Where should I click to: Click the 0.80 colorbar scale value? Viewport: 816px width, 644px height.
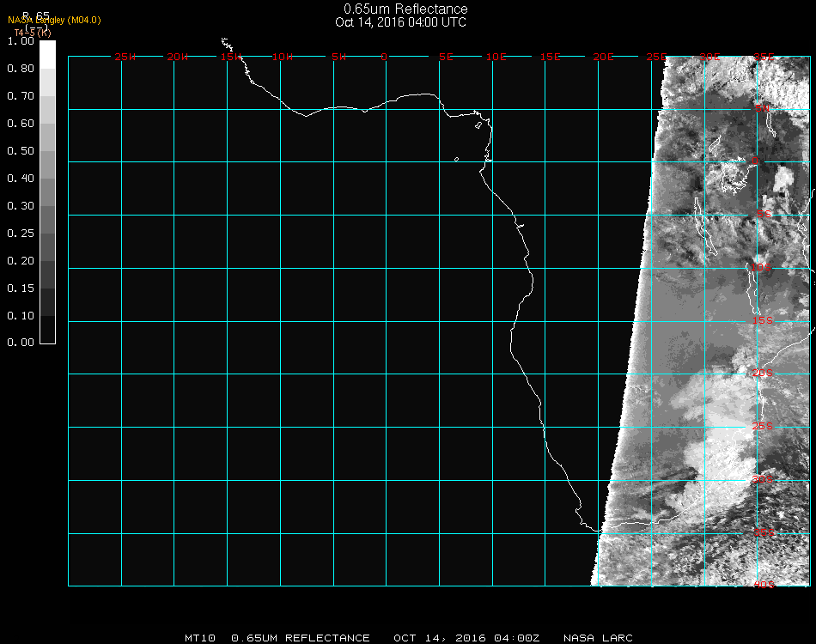coord(20,69)
